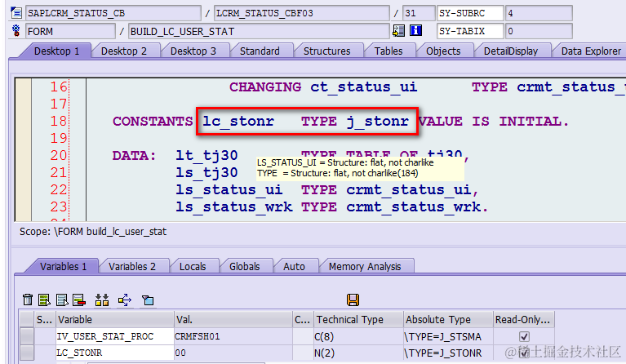Select the Auto tab
626x364 pixels.
point(294,266)
